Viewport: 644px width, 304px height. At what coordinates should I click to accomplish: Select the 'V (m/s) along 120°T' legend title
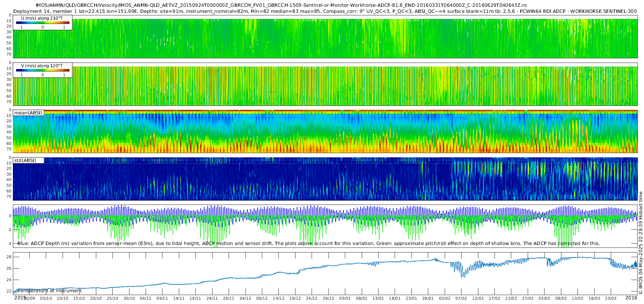(42, 65)
